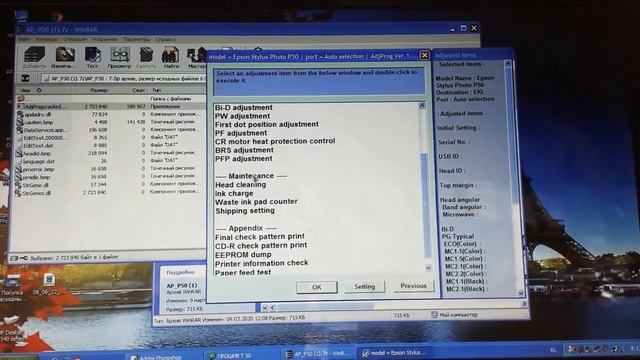Screen dimensions: 640x360
Task: Click the Просмотр (View) icon in WinRAR
Action: coord(120,57)
